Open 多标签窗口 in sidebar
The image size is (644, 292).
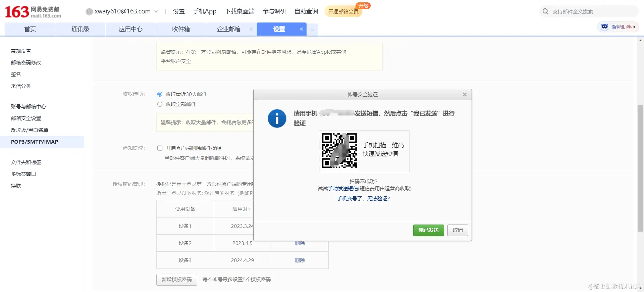[23, 174]
